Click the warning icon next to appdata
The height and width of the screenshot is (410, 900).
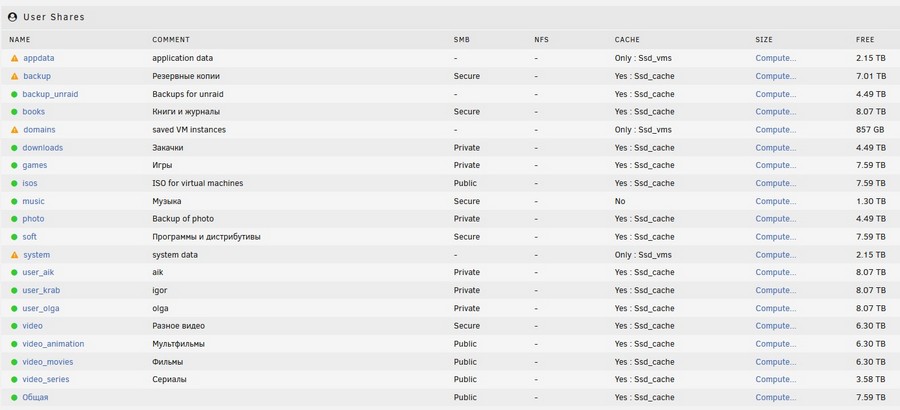(x=14, y=58)
